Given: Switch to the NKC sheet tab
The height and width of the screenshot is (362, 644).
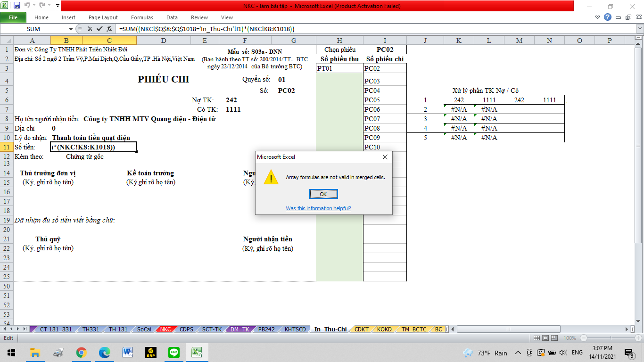Looking at the screenshot, I should point(165,329).
